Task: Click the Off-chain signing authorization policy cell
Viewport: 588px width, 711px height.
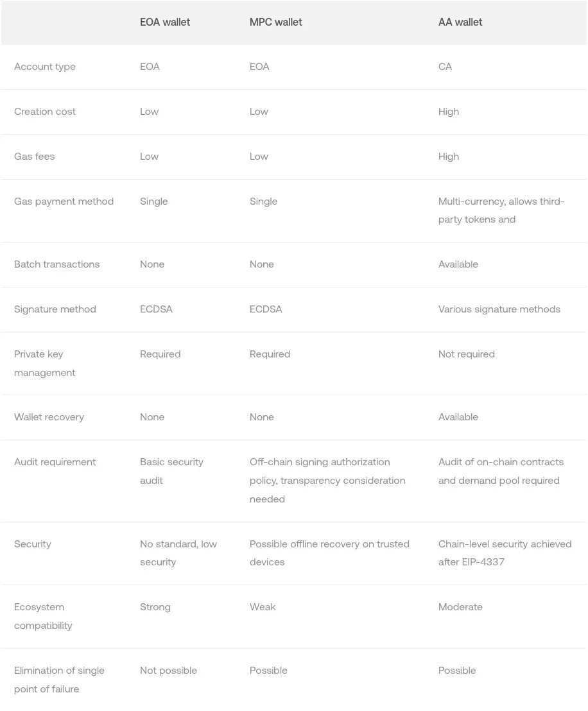Action: 327,481
